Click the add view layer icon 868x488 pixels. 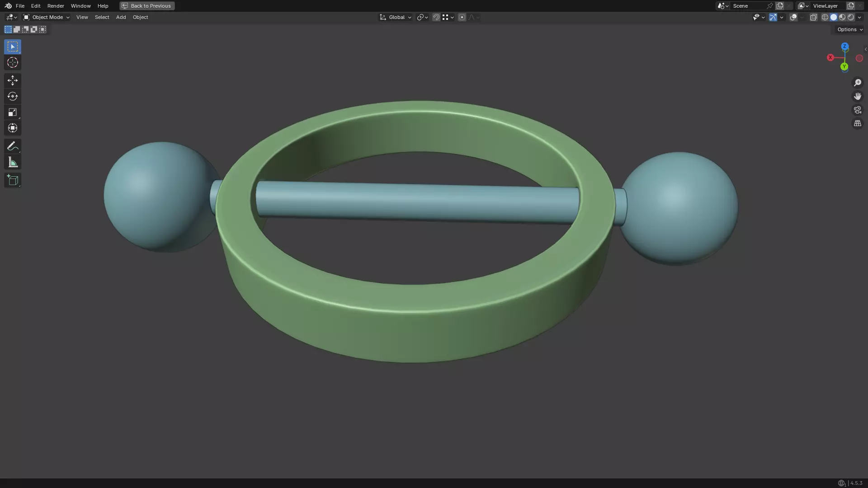pos(851,6)
